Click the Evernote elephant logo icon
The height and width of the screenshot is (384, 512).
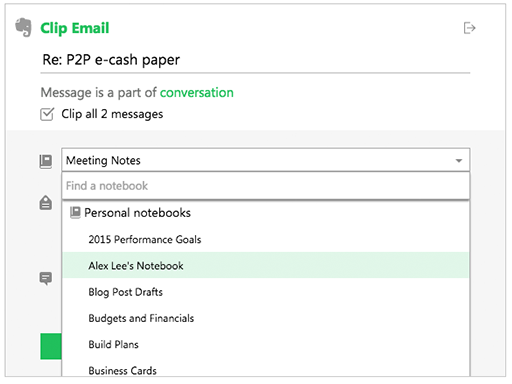tap(24, 27)
